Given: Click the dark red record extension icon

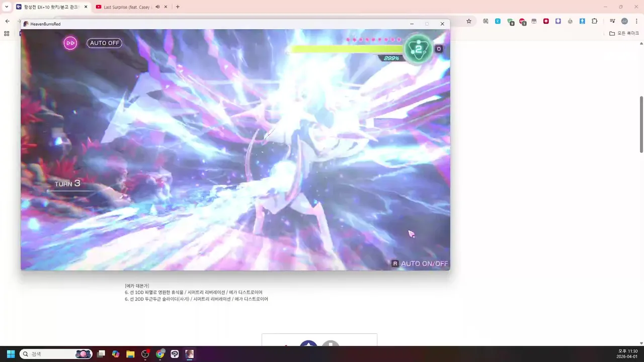Looking at the screenshot, I should (x=546, y=21).
